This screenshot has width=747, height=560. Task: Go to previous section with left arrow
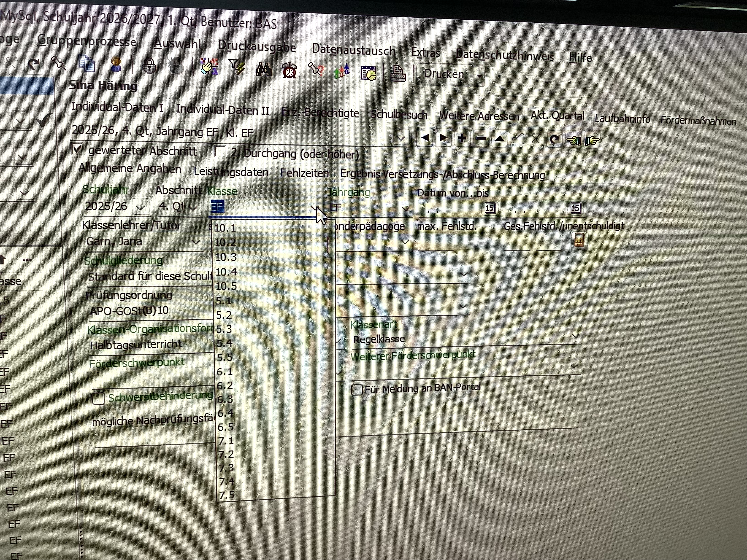[x=425, y=137]
